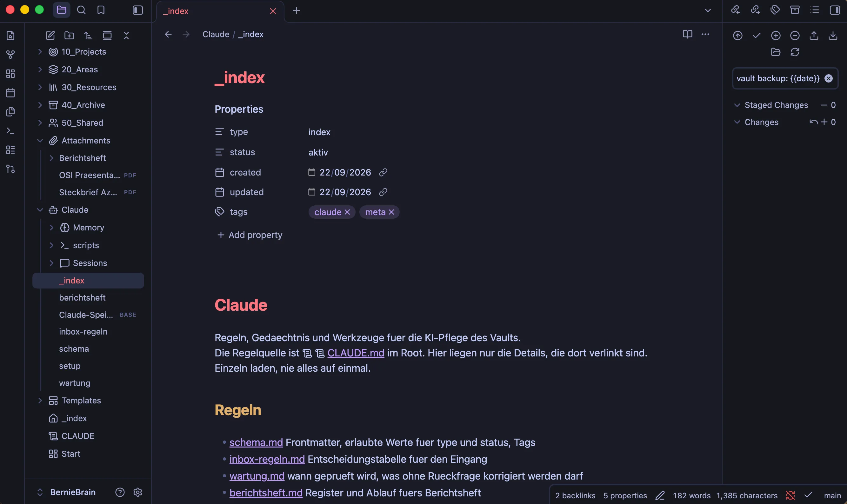Collapse the Attachments folder
Viewport: 847px width, 504px height.
pyautogui.click(x=40, y=141)
